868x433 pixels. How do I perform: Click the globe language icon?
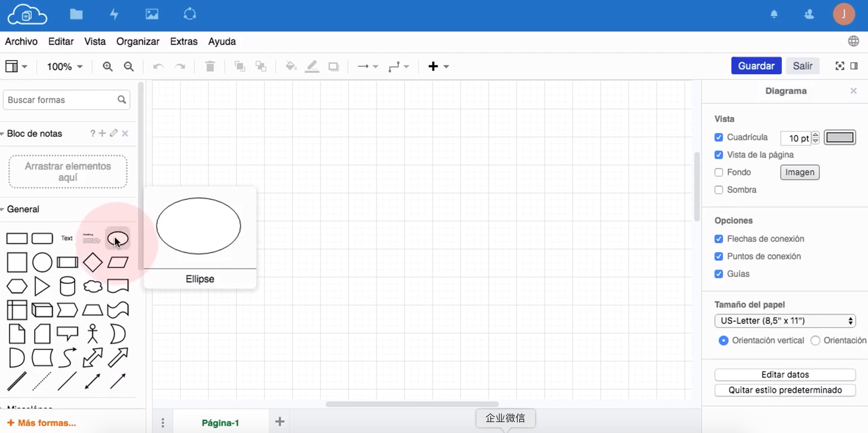pyautogui.click(x=853, y=41)
